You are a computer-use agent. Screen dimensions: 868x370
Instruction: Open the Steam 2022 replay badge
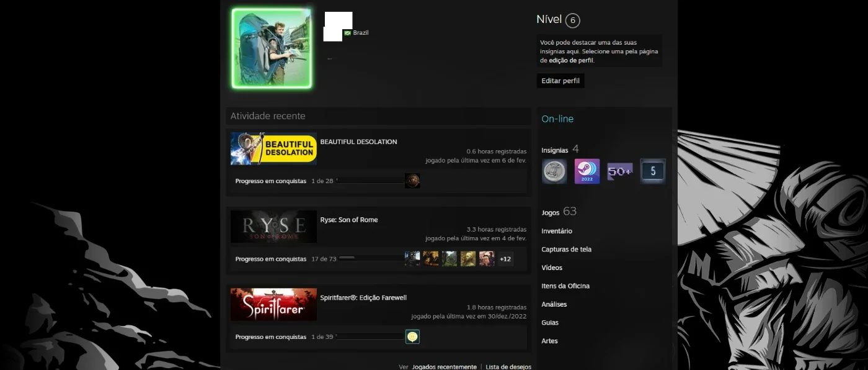587,171
